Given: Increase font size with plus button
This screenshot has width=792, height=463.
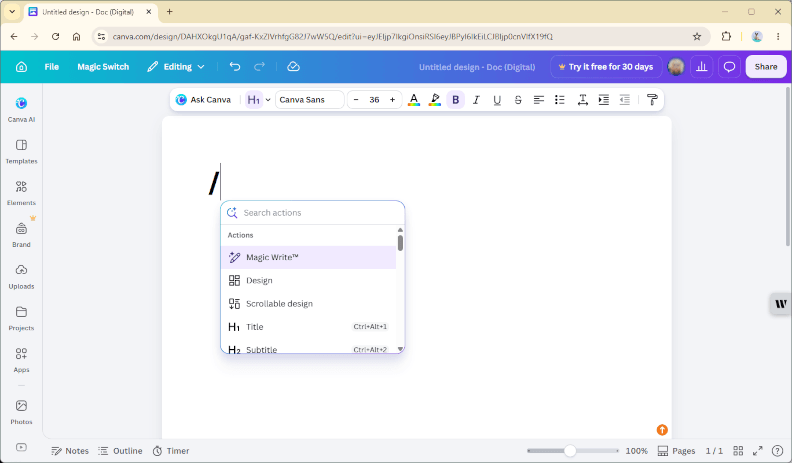Looking at the screenshot, I should click(x=392, y=99).
